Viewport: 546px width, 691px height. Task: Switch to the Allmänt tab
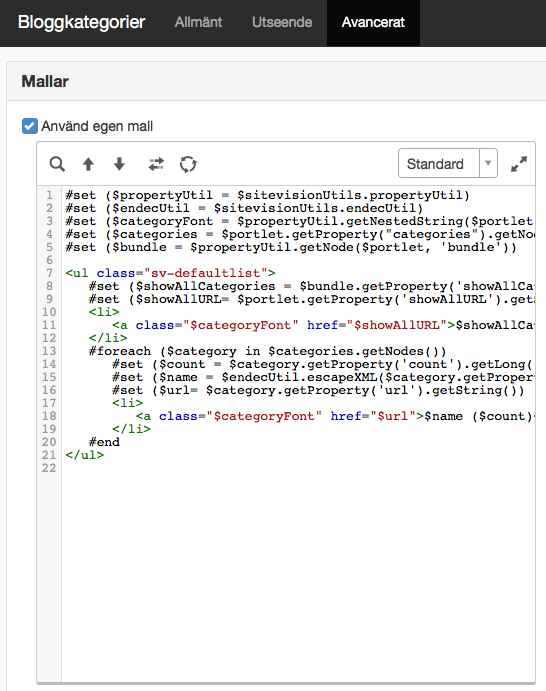tap(198, 22)
